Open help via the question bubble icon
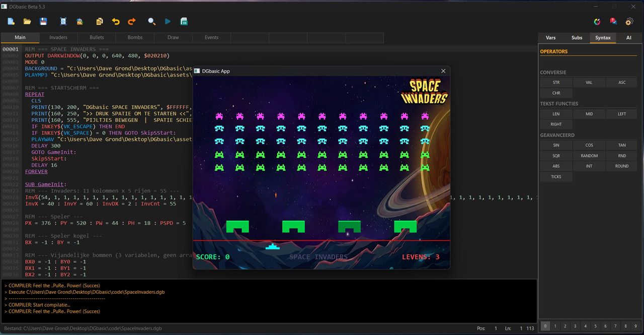The width and height of the screenshot is (644, 335). pyautogui.click(x=613, y=22)
